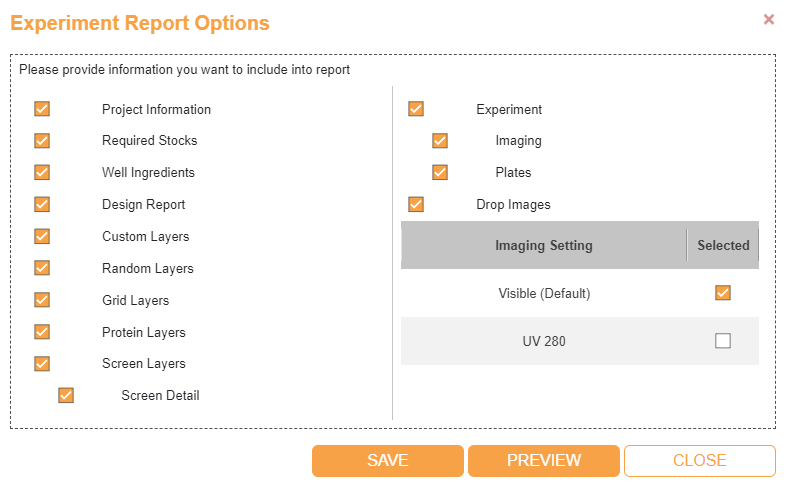Disable the Design Report checkbox
The width and height of the screenshot is (787, 487).
coord(42,204)
